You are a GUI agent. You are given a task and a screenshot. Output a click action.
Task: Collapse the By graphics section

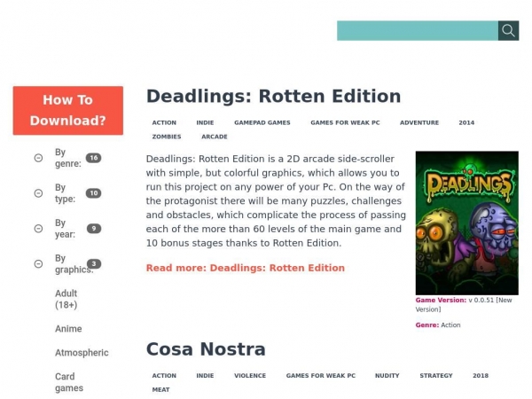tap(38, 263)
